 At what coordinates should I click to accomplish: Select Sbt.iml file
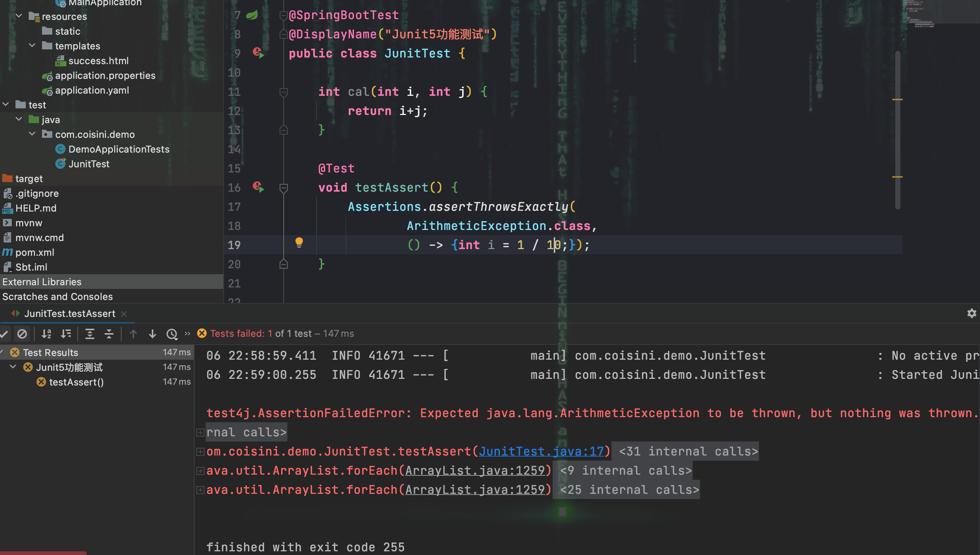tap(31, 267)
